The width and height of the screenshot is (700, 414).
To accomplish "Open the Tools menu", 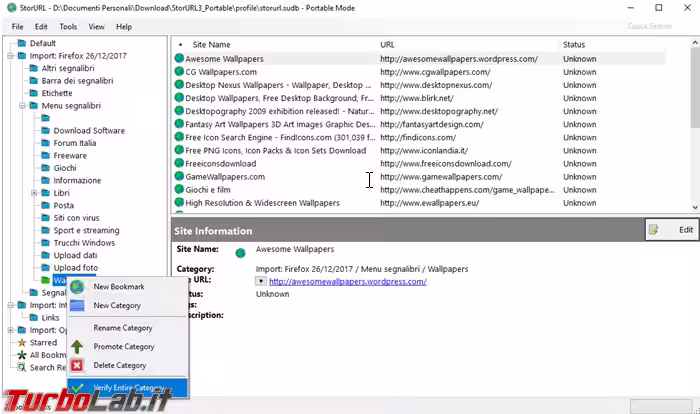I will [x=68, y=26].
